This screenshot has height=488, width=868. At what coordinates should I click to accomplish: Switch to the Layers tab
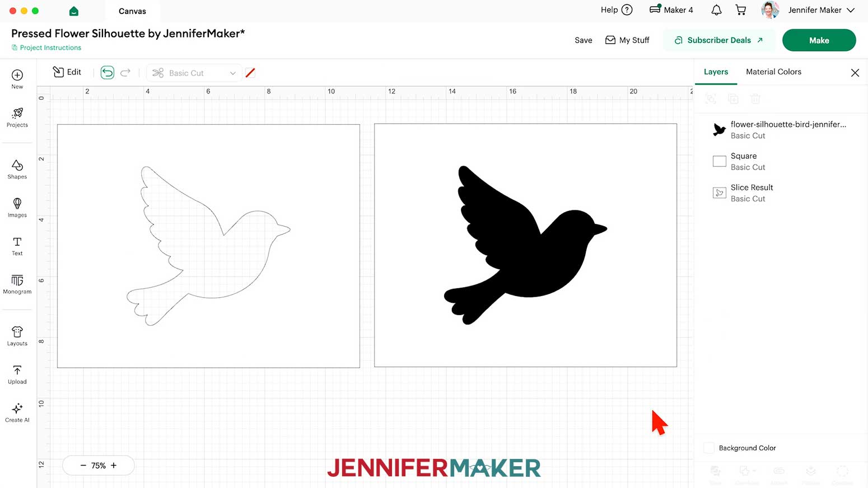coord(716,72)
